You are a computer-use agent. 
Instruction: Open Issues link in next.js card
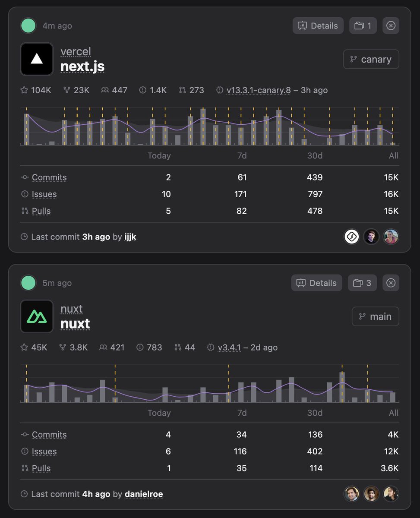44,194
